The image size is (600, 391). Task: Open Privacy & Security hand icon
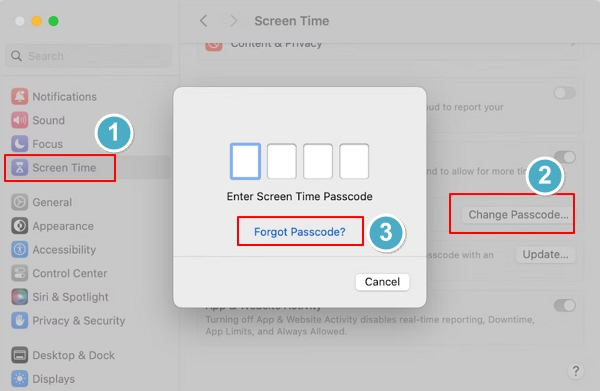point(20,321)
